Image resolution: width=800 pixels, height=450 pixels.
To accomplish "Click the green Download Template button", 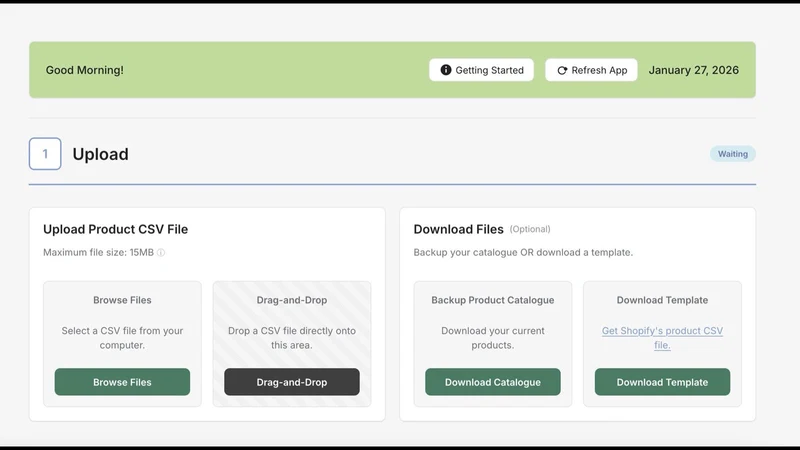I will click(x=662, y=382).
